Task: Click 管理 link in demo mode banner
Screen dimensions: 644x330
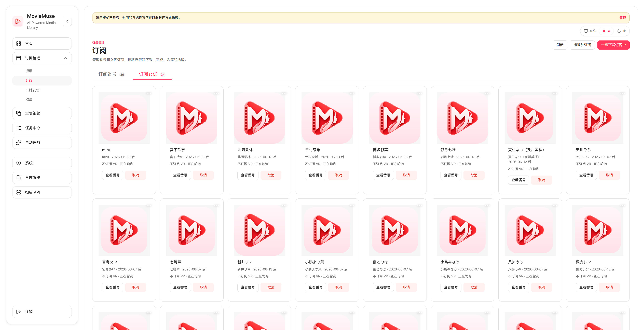Action: point(622,18)
